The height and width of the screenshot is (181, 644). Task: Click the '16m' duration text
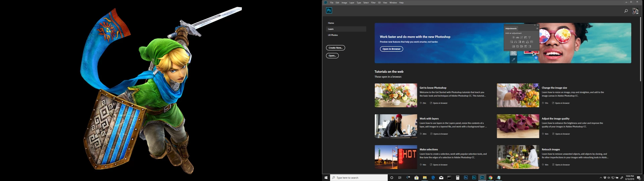(546, 134)
